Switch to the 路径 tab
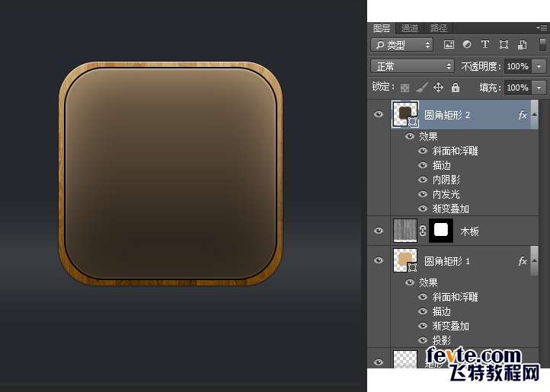The height and width of the screenshot is (392, 550). tap(439, 28)
